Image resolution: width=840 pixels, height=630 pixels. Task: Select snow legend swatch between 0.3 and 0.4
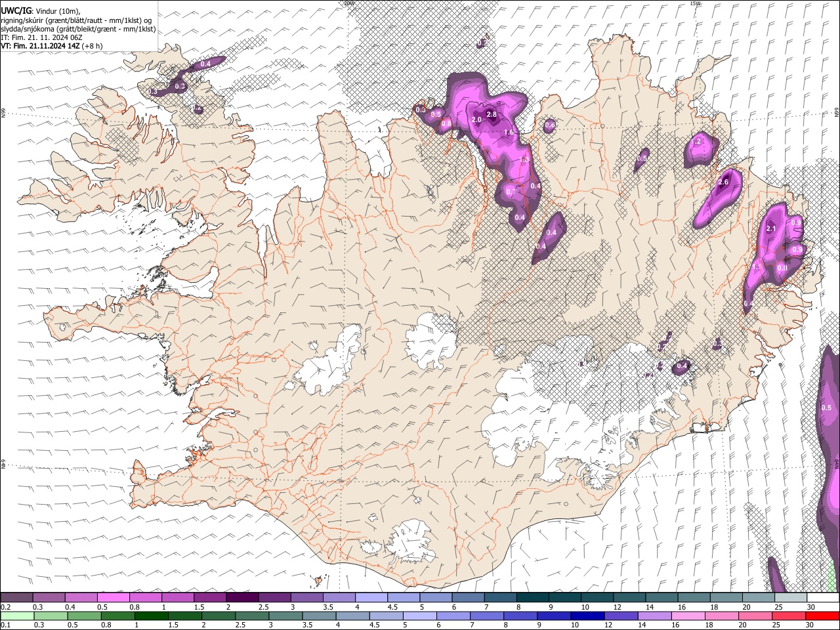[x=49, y=598]
